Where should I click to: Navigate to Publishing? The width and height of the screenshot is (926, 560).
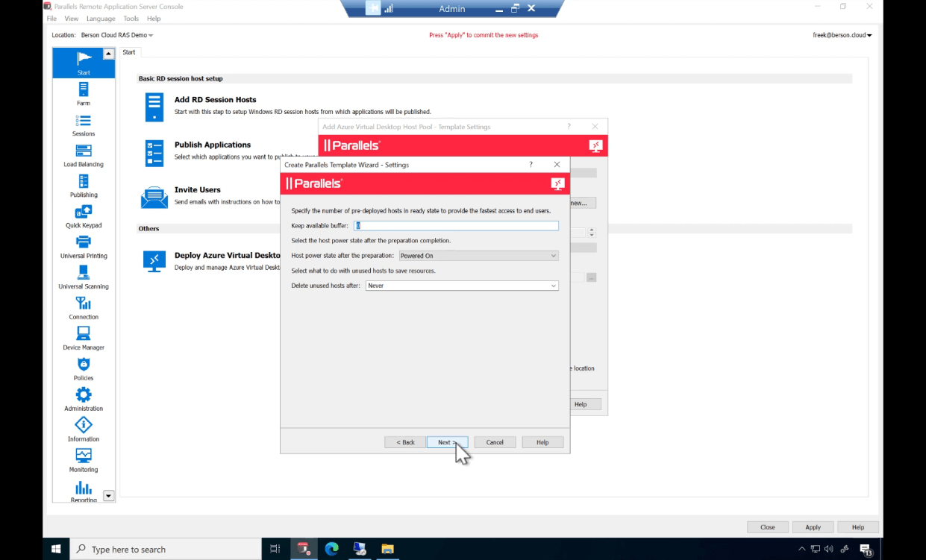coord(83,185)
